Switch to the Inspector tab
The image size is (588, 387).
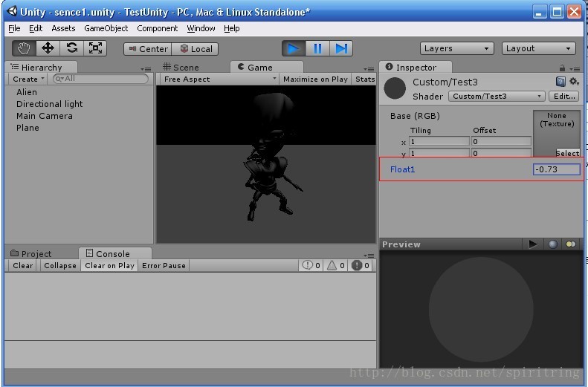(x=416, y=68)
